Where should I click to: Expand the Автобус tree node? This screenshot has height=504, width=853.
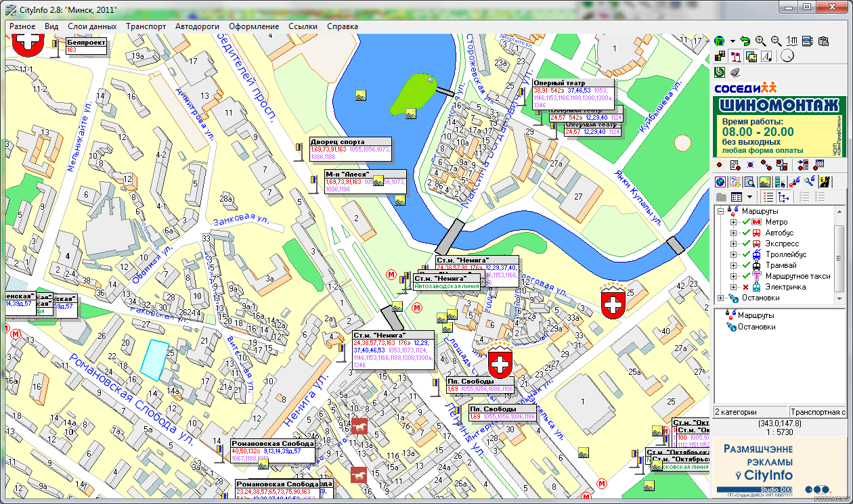coord(734,233)
